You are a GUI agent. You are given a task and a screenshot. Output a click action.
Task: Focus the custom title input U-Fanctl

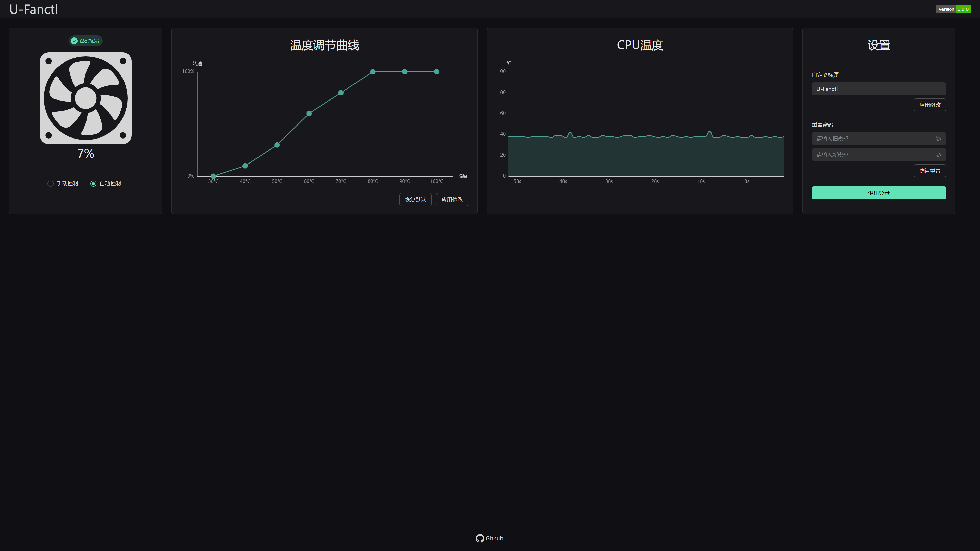tap(879, 89)
